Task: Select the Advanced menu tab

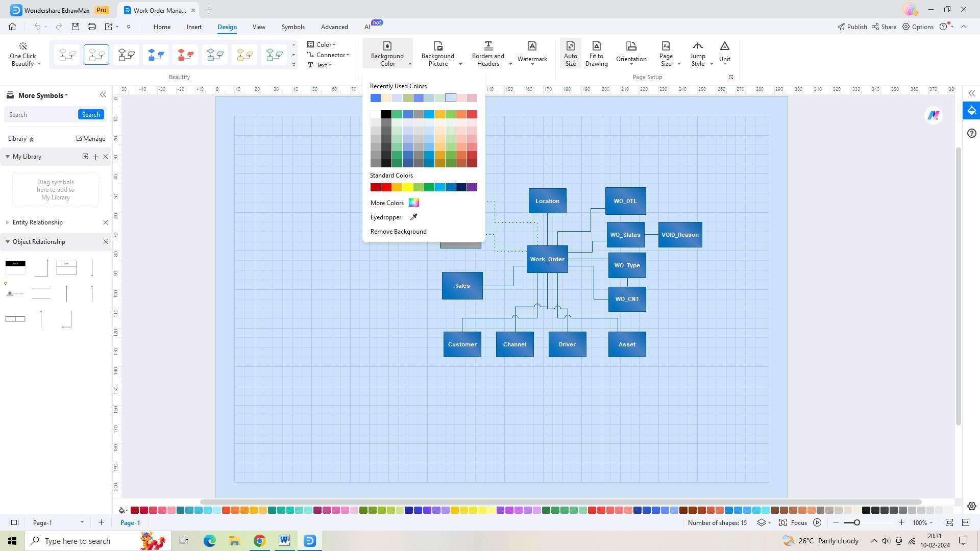Action: tap(334, 26)
